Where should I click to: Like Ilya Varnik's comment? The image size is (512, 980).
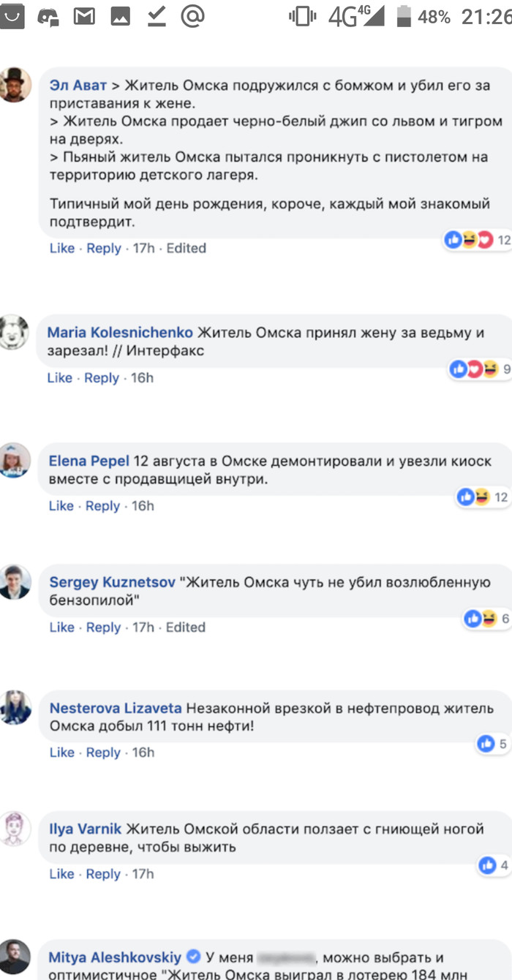[61, 874]
